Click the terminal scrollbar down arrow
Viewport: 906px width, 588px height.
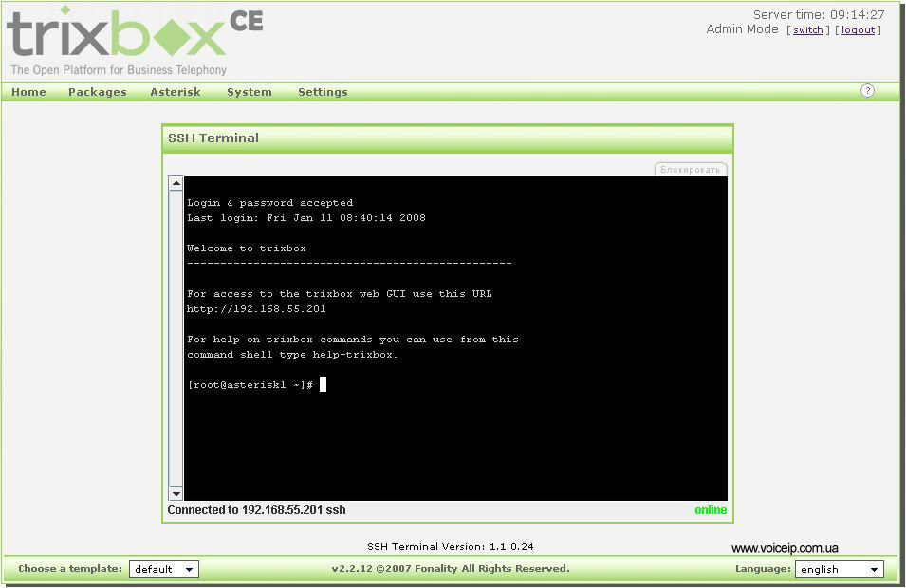click(176, 493)
